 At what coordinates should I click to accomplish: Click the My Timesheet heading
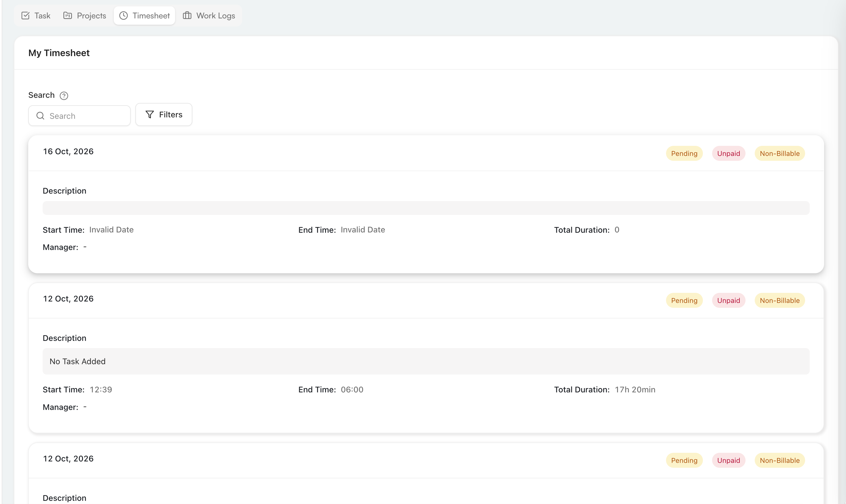[59, 53]
